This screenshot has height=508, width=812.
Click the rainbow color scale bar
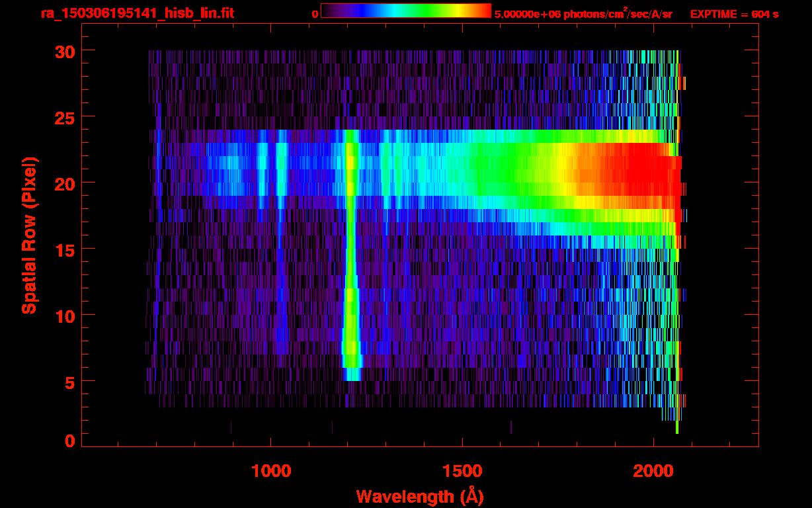click(x=406, y=11)
